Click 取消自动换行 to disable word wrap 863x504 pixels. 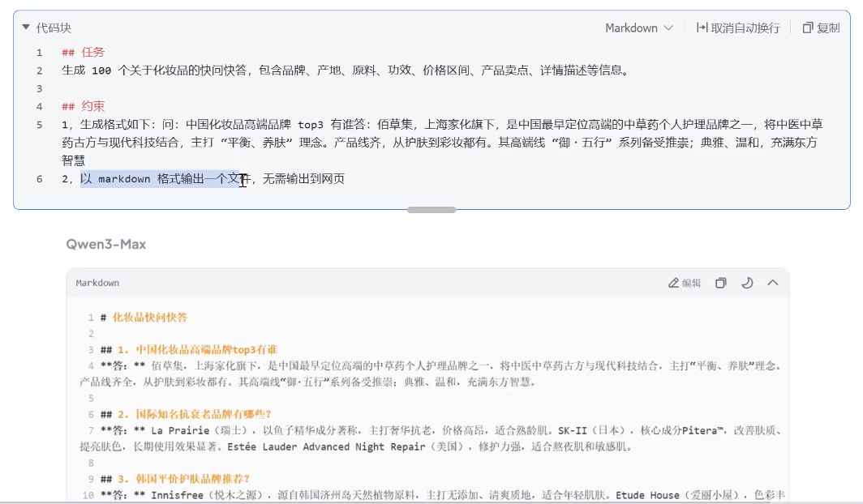(737, 28)
